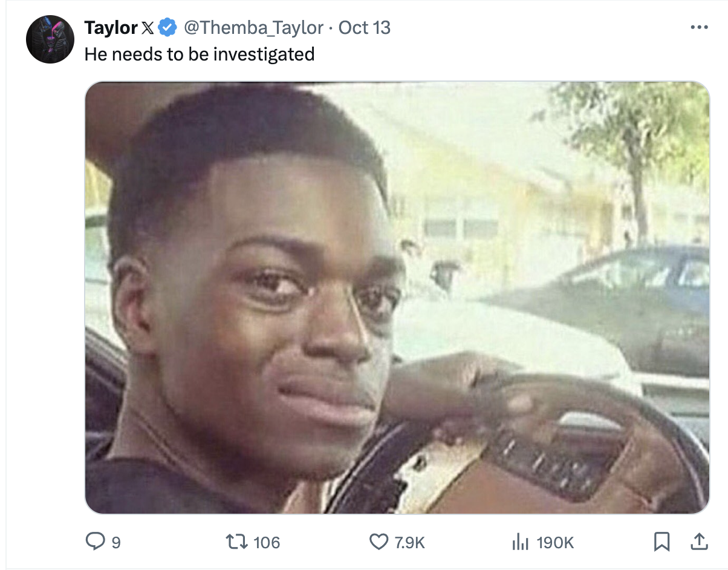The height and width of the screenshot is (570, 728).
Task: Open the meme photo of the man
Action: (397, 298)
